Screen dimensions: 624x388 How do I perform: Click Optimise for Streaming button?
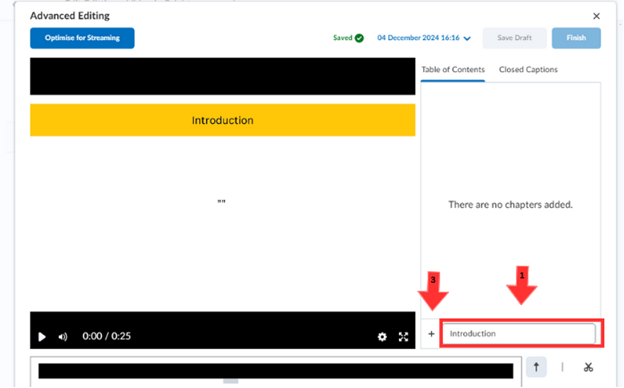[82, 38]
